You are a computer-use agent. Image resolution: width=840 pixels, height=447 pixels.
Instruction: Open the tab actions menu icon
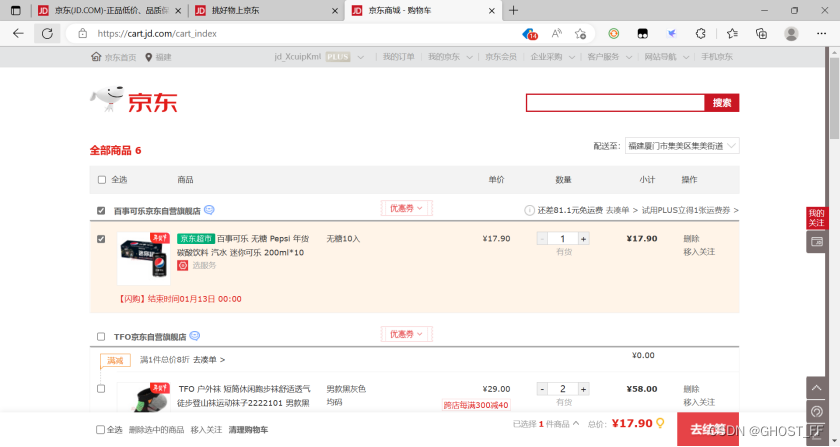coord(16,10)
